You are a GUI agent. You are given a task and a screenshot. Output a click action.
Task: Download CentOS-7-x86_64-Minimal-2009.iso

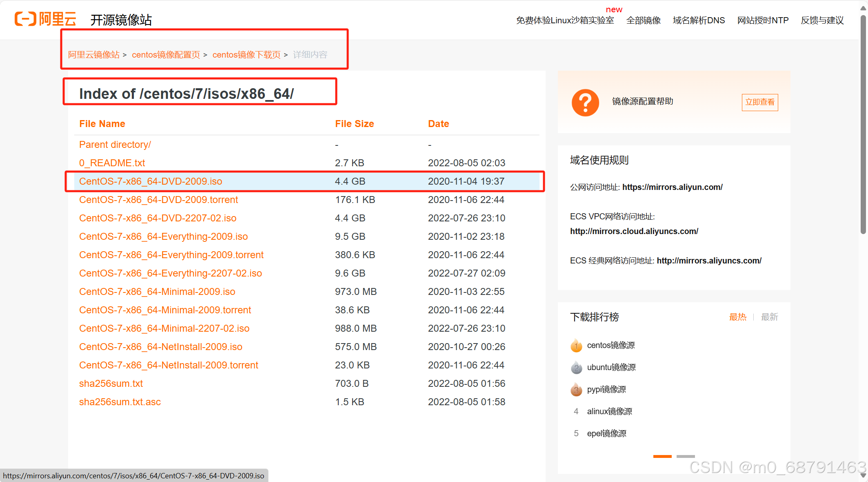(x=157, y=292)
